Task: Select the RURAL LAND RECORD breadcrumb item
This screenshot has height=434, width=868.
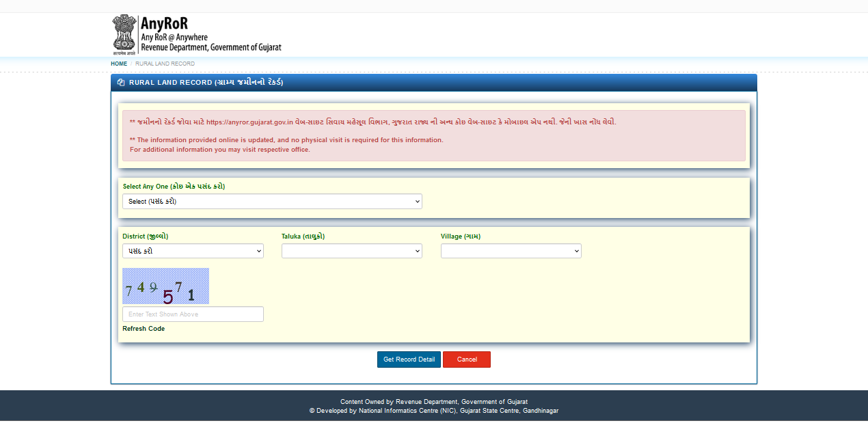Action: [x=165, y=63]
